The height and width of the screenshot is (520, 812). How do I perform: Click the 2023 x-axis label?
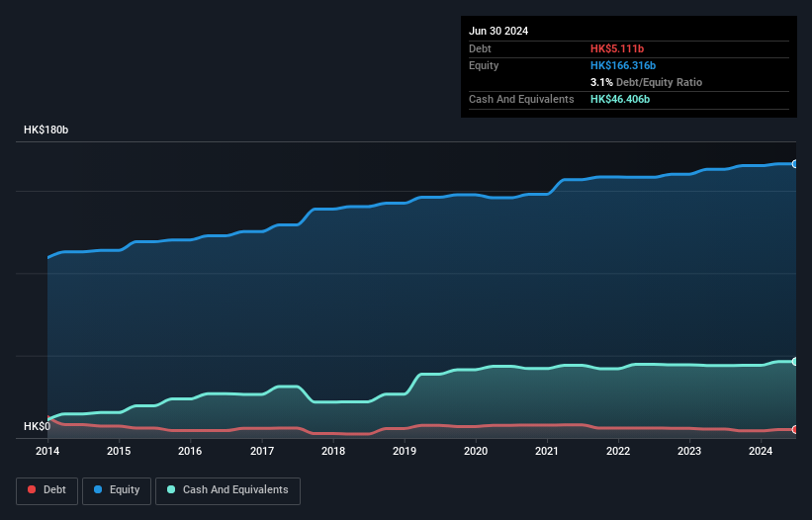tap(689, 451)
